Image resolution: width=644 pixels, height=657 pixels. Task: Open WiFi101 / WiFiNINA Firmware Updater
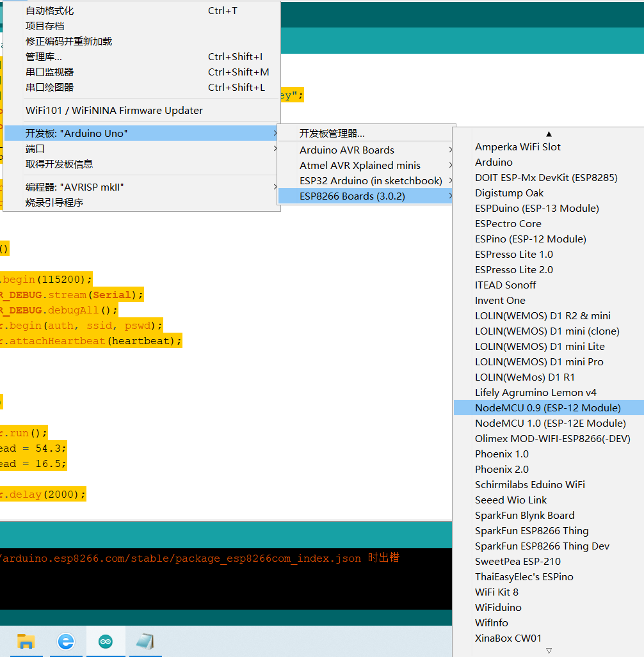coord(141,110)
